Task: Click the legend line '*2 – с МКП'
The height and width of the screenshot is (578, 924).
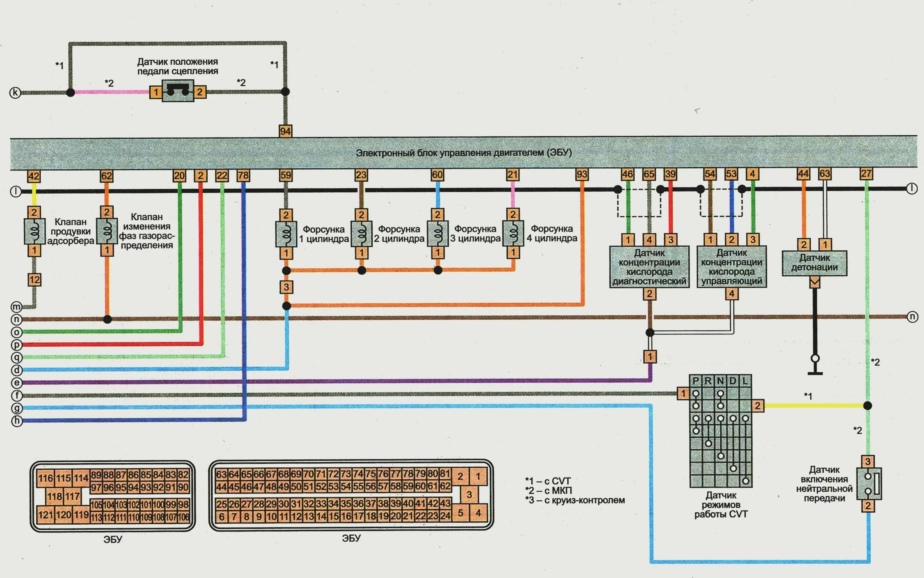Action: (549, 490)
